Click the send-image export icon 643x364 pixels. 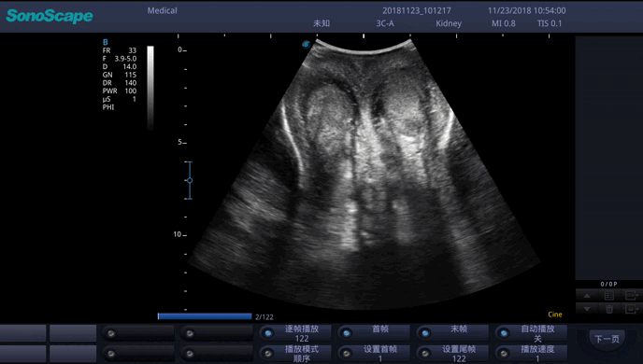click(632, 295)
